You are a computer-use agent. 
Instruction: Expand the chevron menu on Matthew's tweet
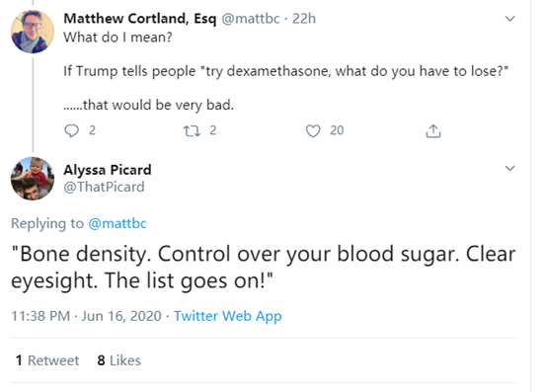tap(510, 19)
